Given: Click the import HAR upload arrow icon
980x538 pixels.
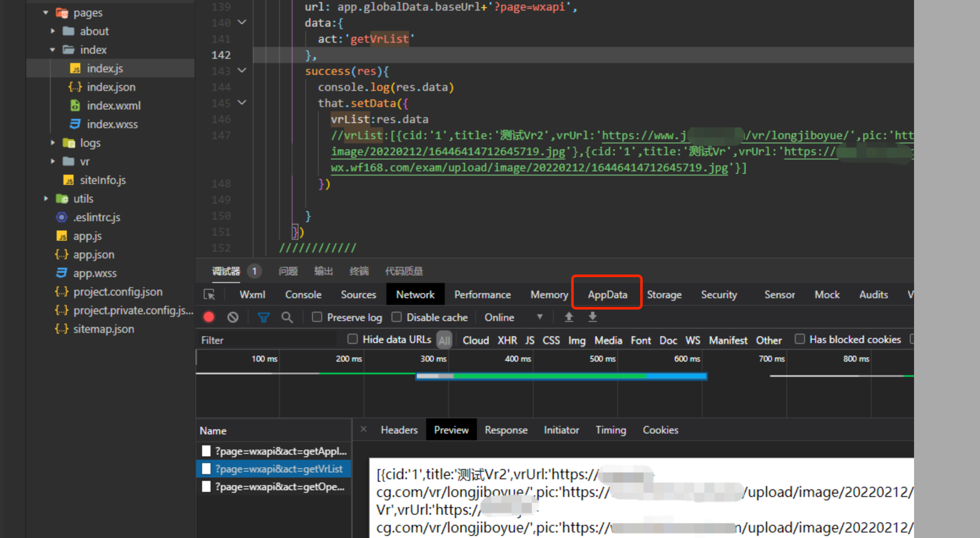Looking at the screenshot, I should 569,317.
